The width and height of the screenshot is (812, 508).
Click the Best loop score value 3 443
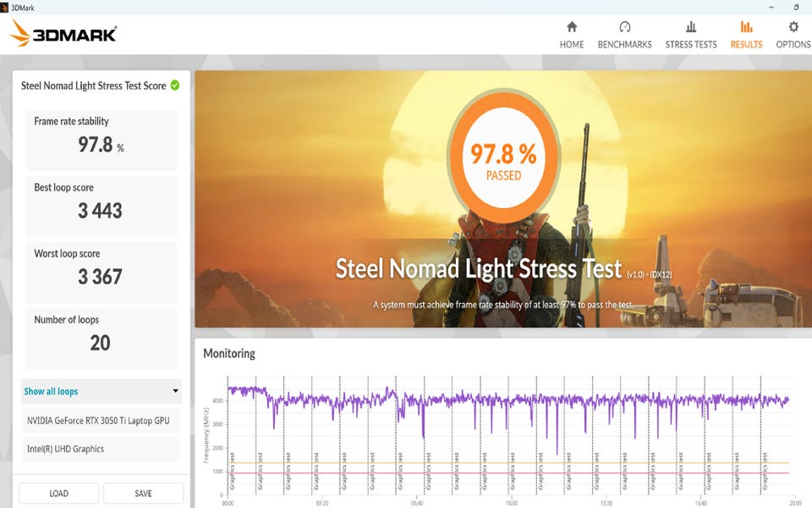click(100, 211)
